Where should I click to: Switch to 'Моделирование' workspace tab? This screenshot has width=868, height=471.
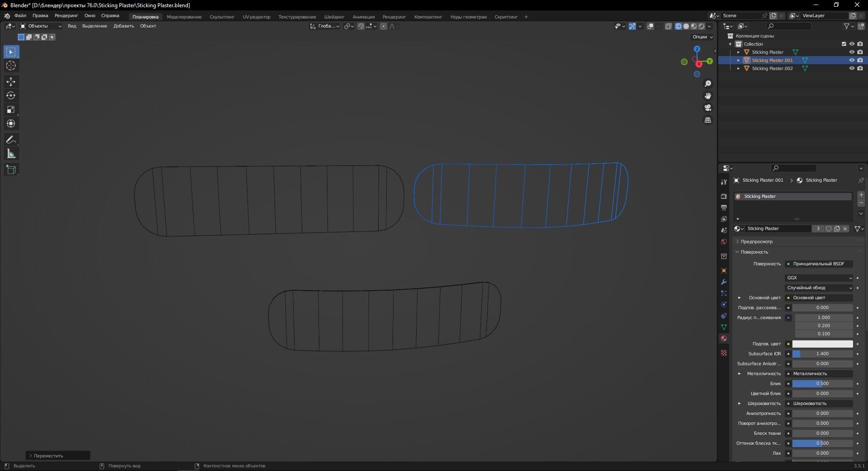pos(184,17)
